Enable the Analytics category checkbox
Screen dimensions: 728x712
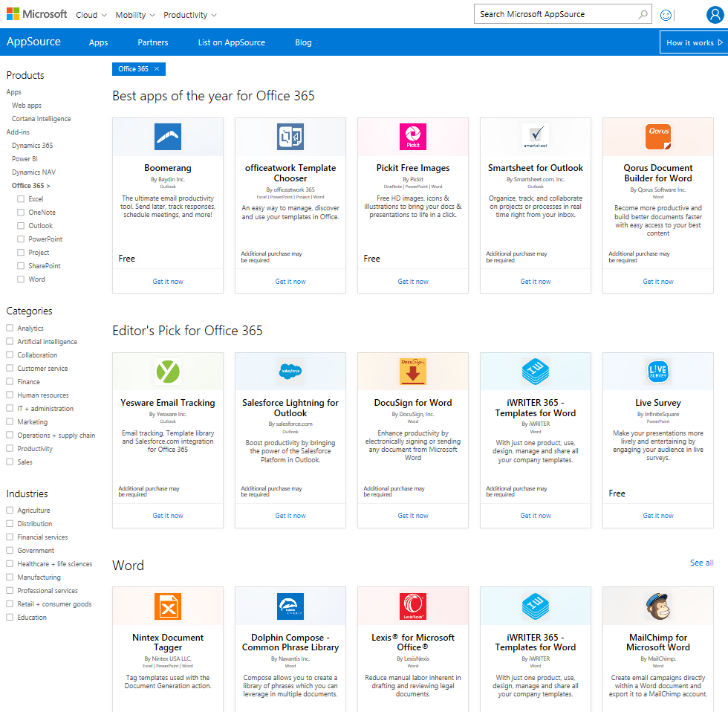(x=10, y=328)
